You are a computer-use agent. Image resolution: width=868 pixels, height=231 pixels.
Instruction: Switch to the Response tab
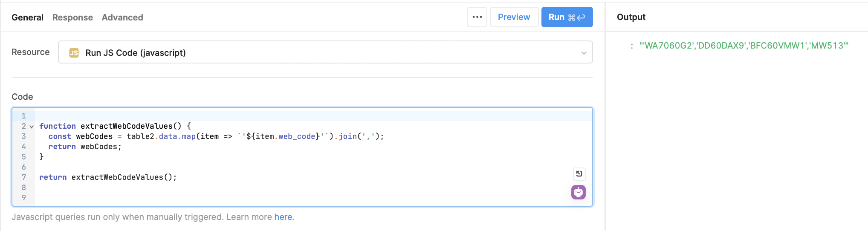(x=72, y=17)
